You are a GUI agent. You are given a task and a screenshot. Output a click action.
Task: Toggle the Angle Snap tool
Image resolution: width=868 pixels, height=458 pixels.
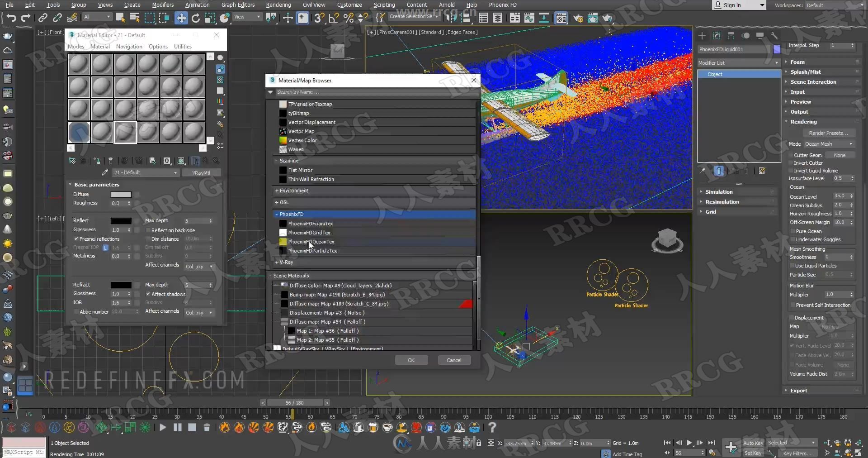coord(334,18)
